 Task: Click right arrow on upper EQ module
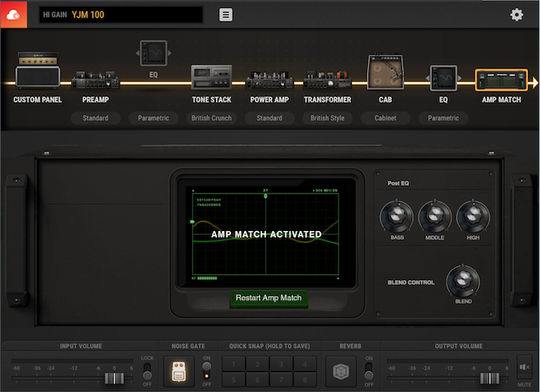point(169,53)
